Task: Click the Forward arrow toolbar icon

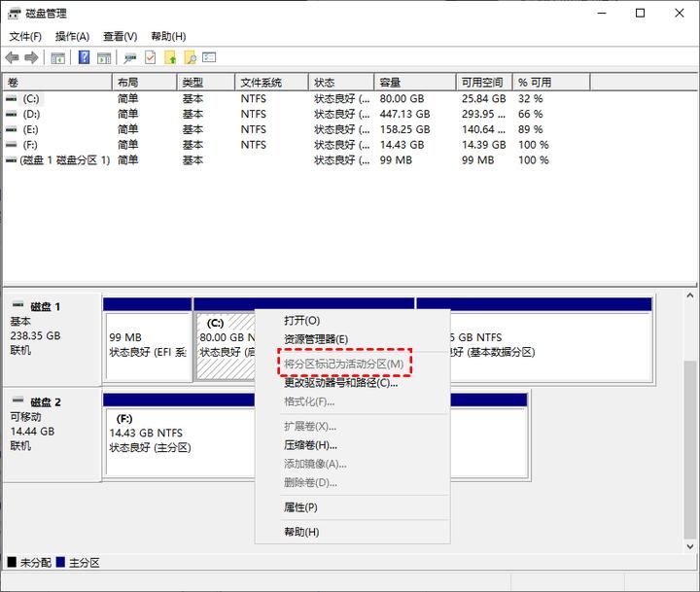Action: tap(31, 58)
